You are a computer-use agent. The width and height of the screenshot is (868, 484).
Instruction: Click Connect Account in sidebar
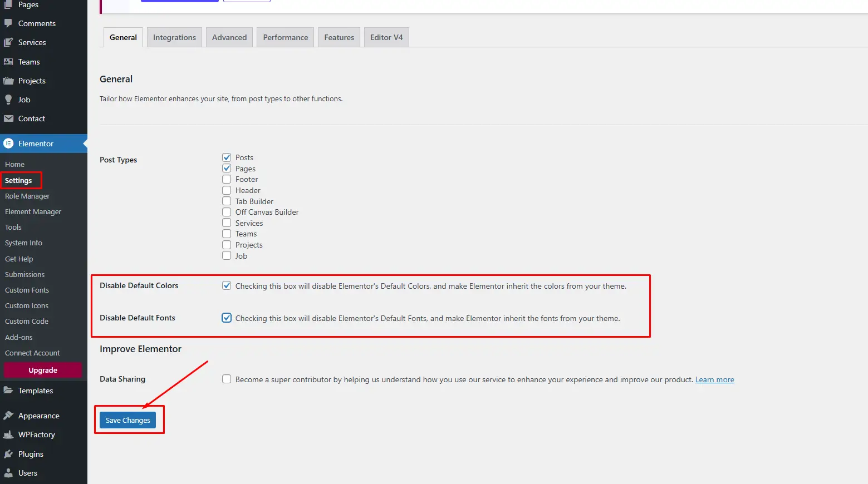pos(32,353)
